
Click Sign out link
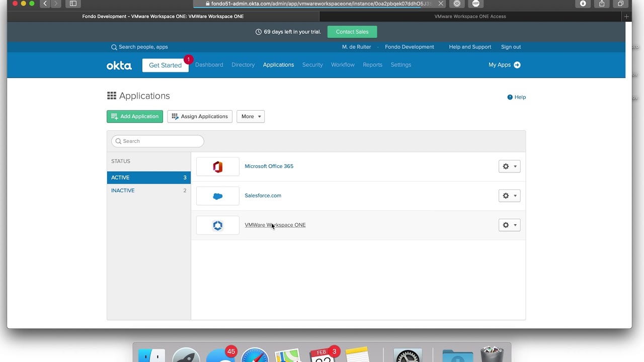click(511, 47)
